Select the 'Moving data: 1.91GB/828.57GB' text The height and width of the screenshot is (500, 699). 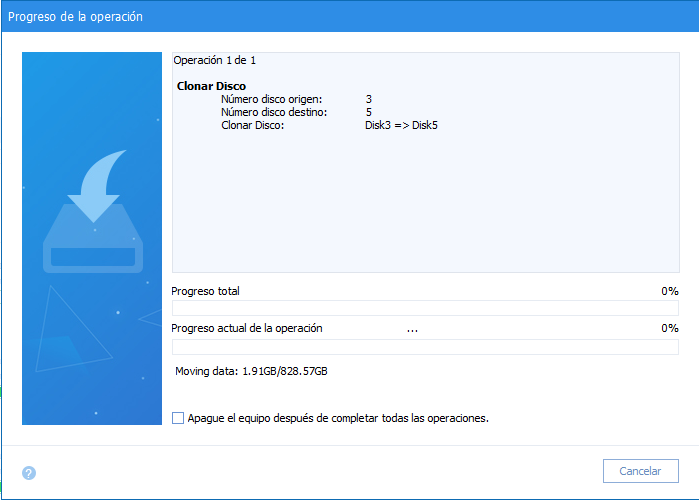(x=251, y=371)
